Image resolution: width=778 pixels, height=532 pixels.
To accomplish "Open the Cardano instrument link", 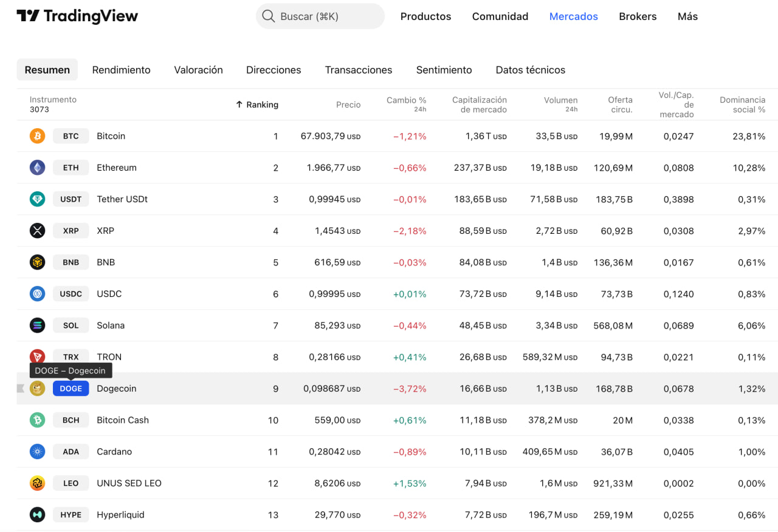I will point(115,451).
